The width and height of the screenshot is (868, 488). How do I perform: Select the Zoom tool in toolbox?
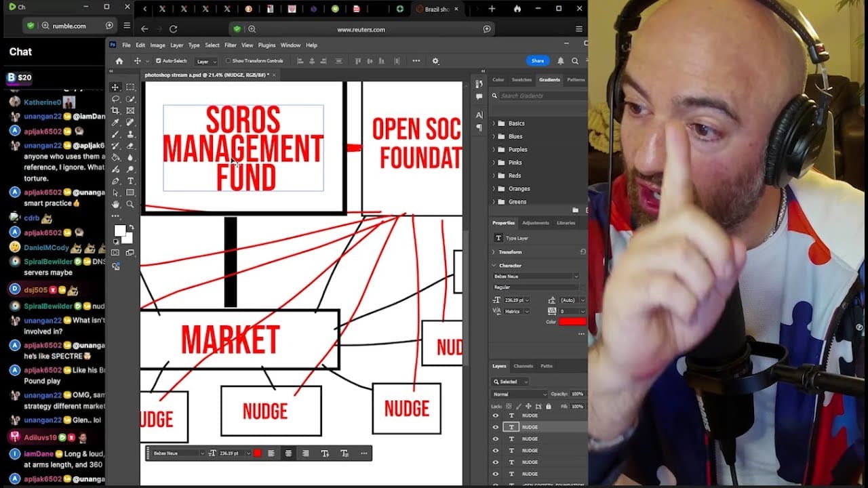[130, 204]
